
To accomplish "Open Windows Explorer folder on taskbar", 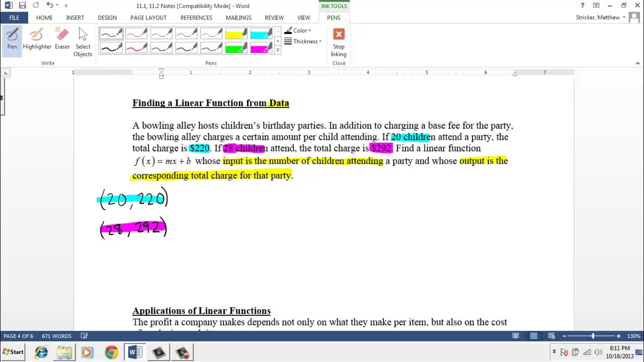I will [64, 352].
